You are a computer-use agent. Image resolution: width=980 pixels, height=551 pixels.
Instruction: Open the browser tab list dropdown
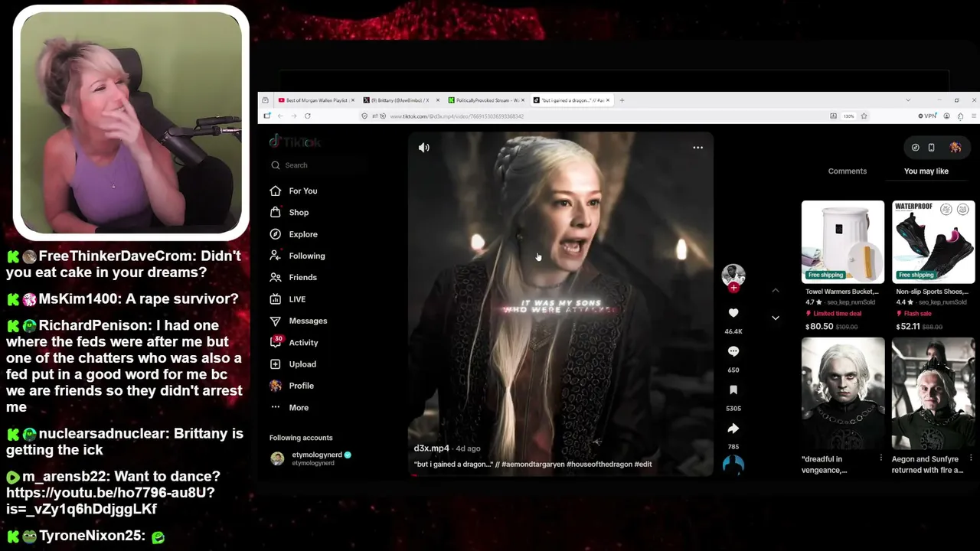click(x=908, y=100)
